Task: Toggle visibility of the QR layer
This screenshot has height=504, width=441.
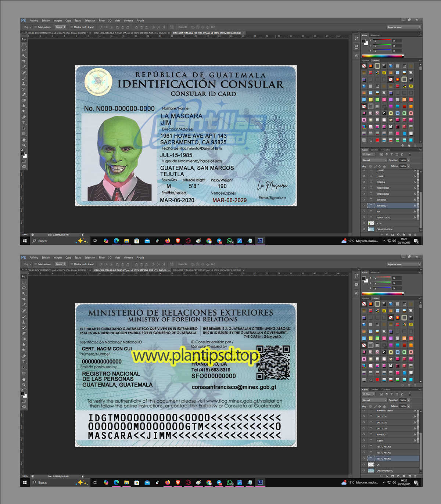Action: pyautogui.click(x=364, y=465)
